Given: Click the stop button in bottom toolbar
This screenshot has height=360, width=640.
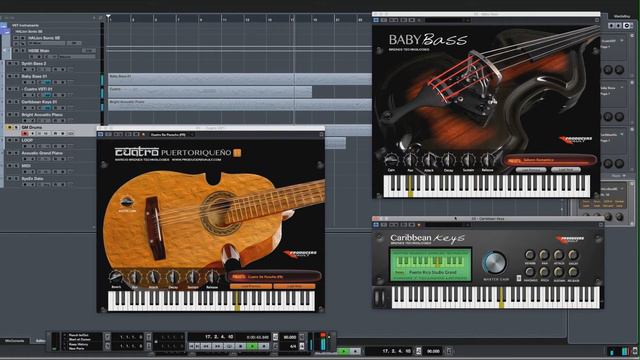Looking at the screenshot, I should [355, 351].
